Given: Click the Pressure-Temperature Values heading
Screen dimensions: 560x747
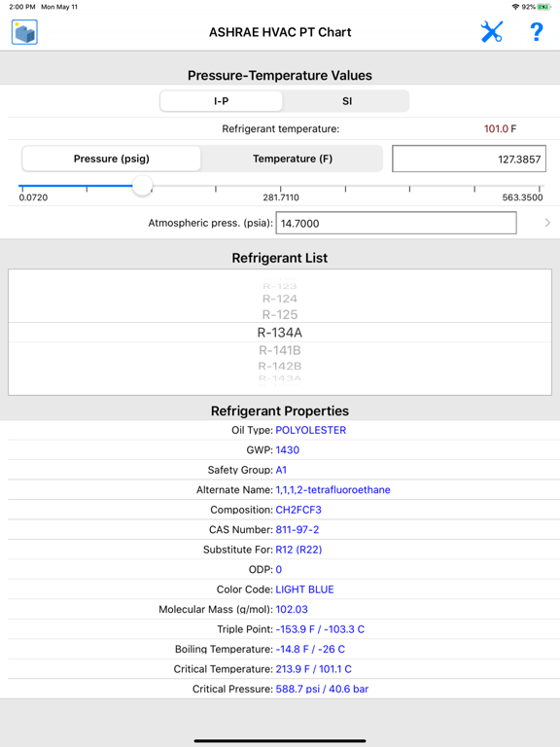Looking at the screenshot, I should pyautogui.click(x=280, y=75).
